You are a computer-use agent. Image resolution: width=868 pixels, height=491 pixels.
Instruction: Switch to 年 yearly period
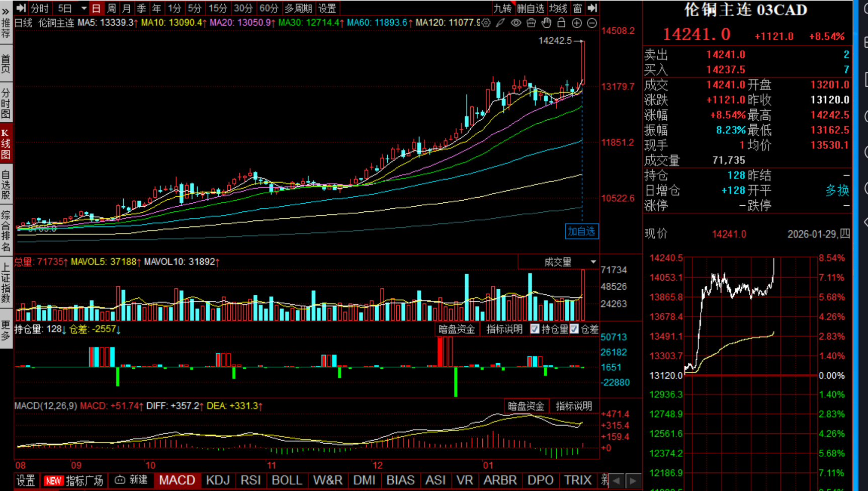(x=156, y=9)
